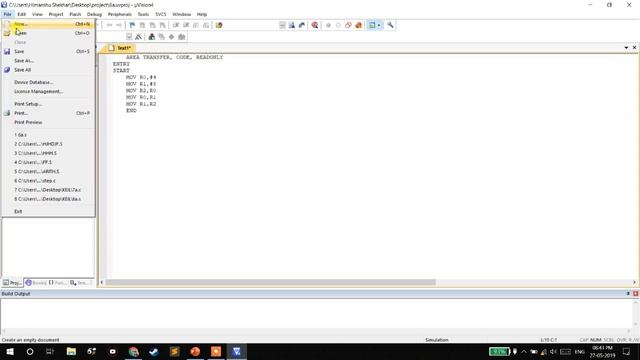Click Window layout toolbar icon
The height and width of the screenshot is (360, 640).
coord(372,25)
